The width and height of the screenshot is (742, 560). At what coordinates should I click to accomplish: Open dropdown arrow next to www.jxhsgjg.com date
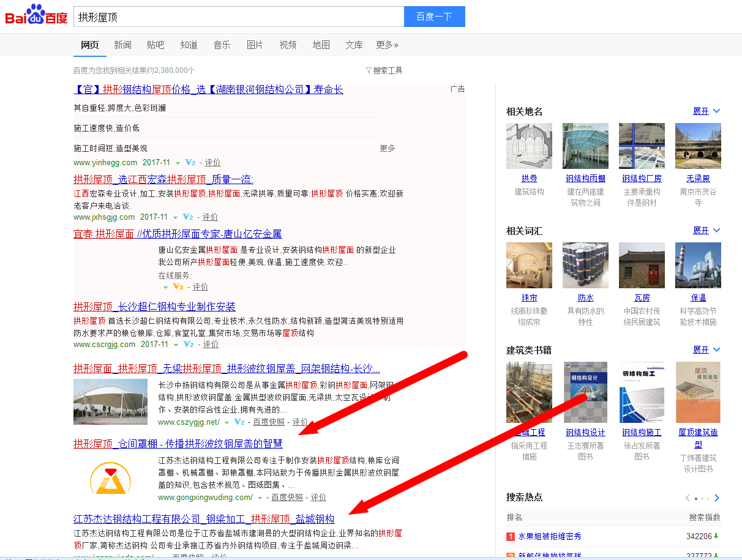(x=176, y=217)
